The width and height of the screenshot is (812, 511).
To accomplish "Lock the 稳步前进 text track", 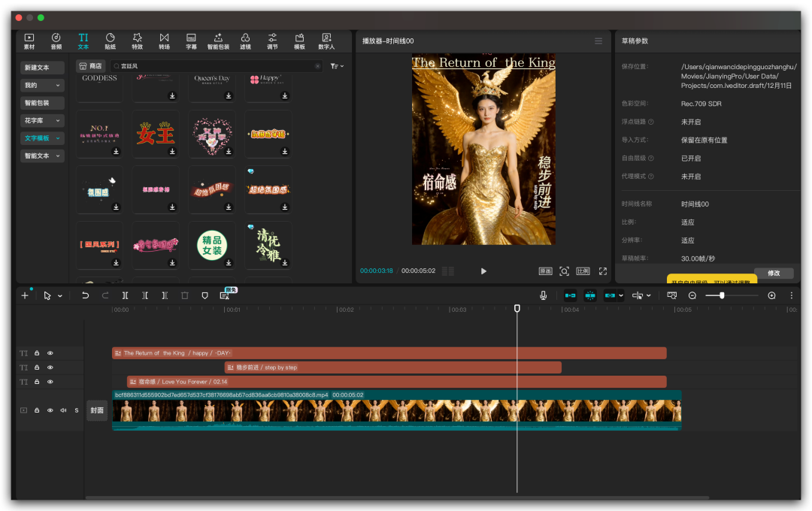I will [37, 367].
